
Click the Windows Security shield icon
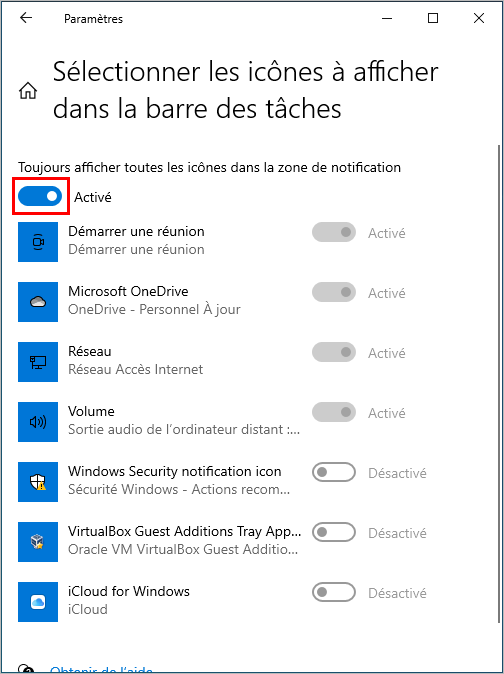coord(38,482)
